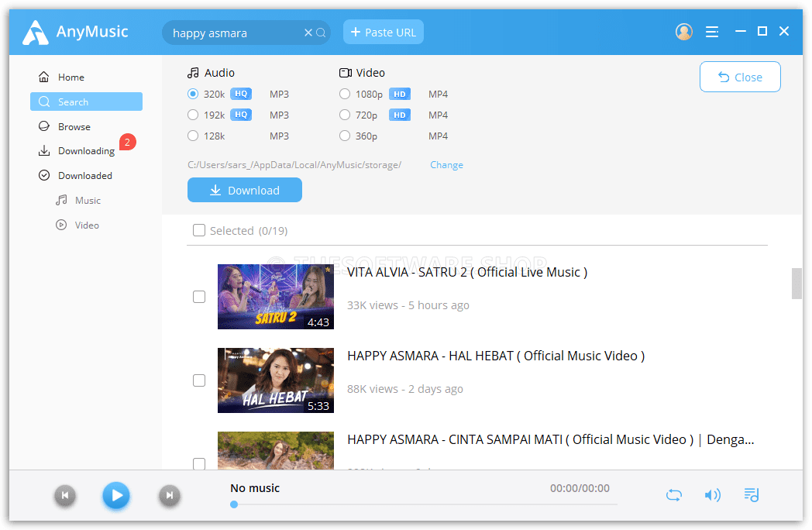Open Video under Downloaded
This screenshot has width=812, height=530.
coord(86,225)
